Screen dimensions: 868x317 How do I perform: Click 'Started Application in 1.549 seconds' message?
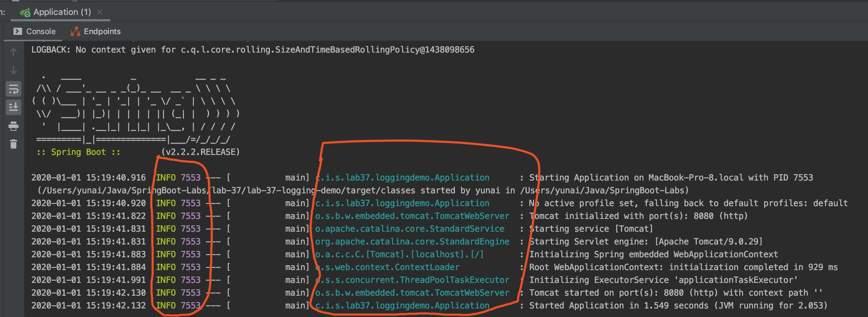[678, 306]
